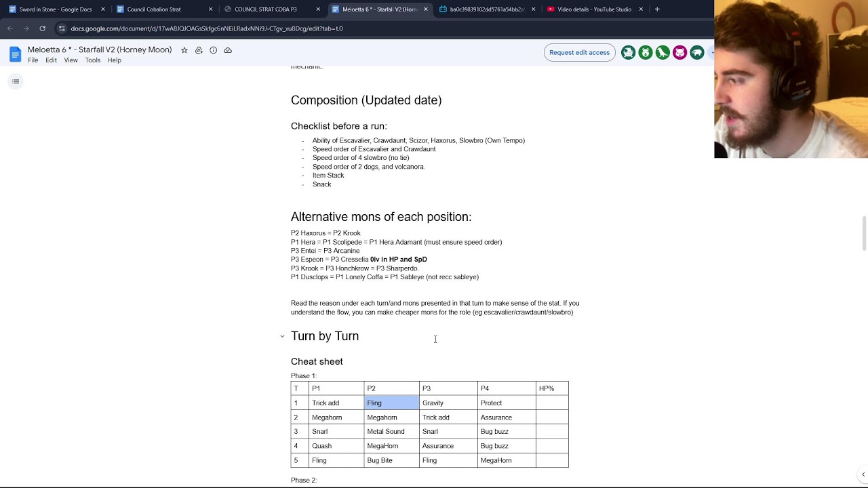Open the View menu
The height and width of the screenshot is (488, 868).
(71, 60)
